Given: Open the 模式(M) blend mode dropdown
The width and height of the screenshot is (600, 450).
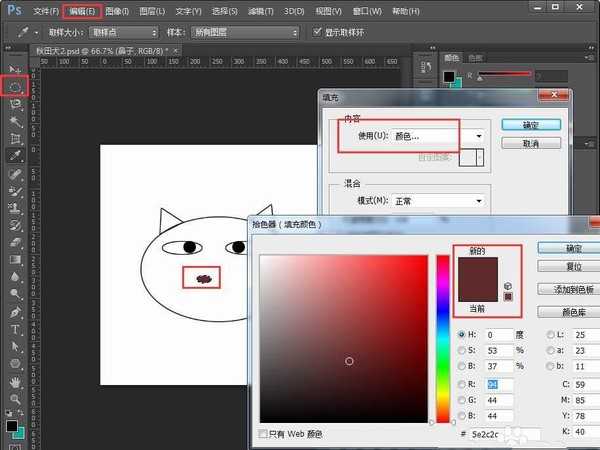Looking at the screenshot, I should coord(438,200).
